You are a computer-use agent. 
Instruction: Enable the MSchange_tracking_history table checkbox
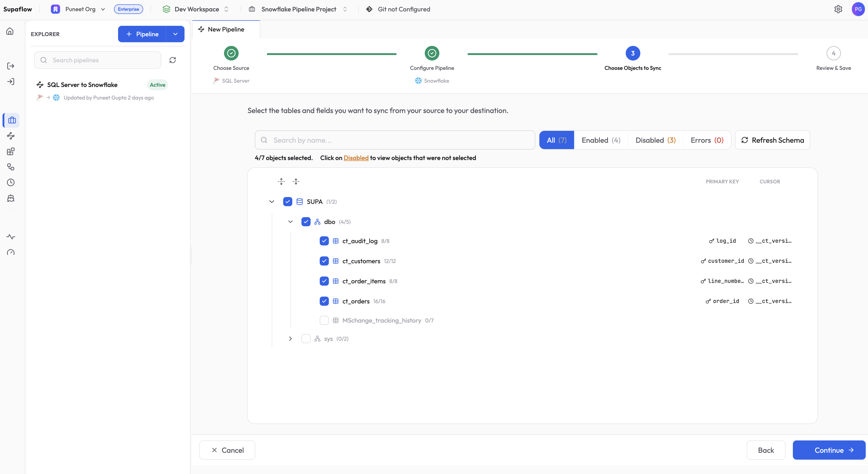point(324,320)
